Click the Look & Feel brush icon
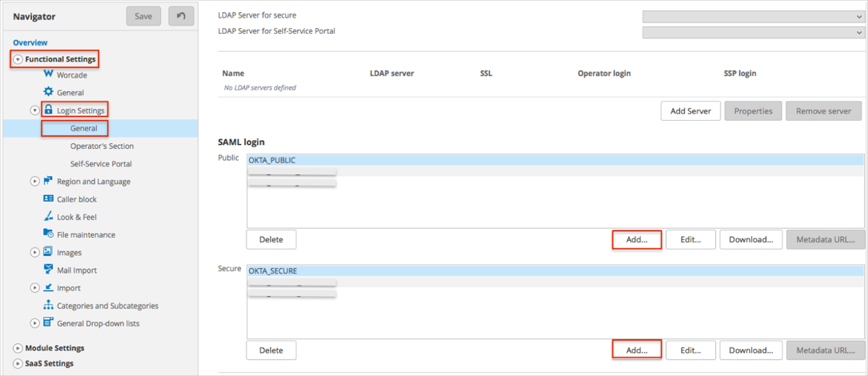The height and width of the screenshot is (376, 868). coord(48,217)
